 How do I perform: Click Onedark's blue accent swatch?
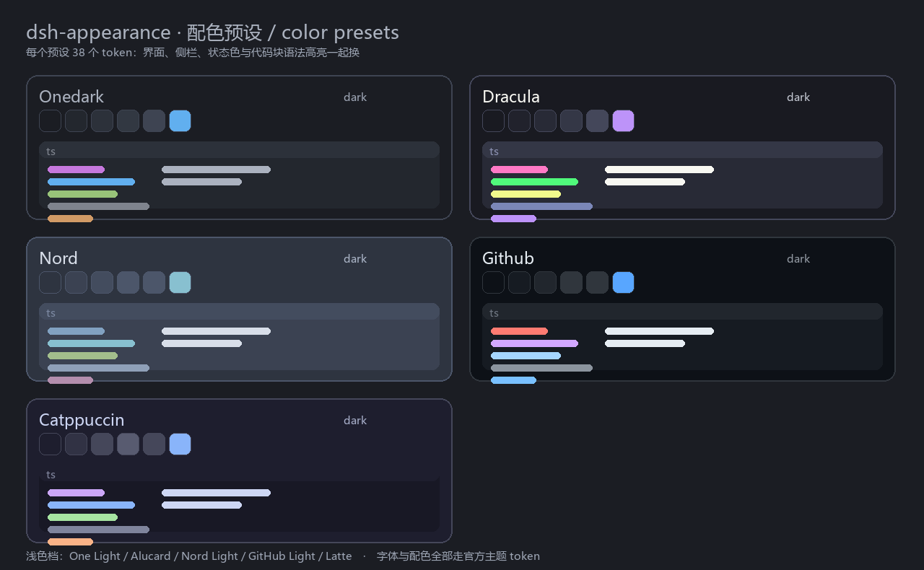(180, 121)
